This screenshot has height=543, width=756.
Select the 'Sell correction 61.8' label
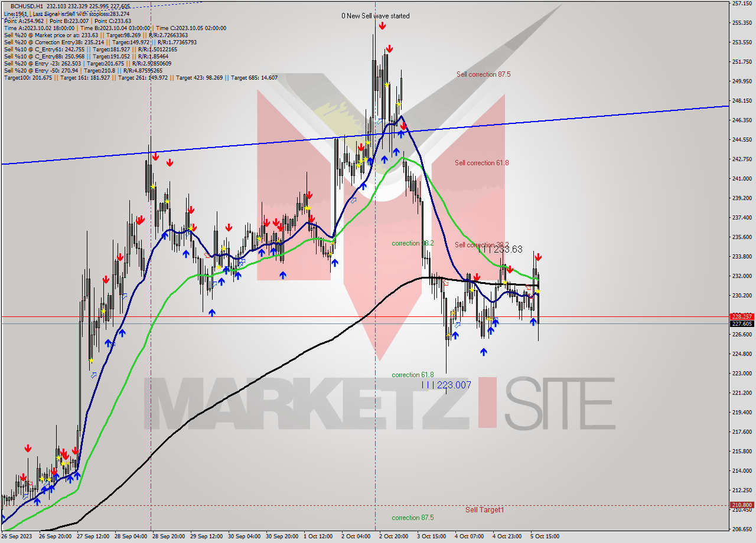[481, 163]
